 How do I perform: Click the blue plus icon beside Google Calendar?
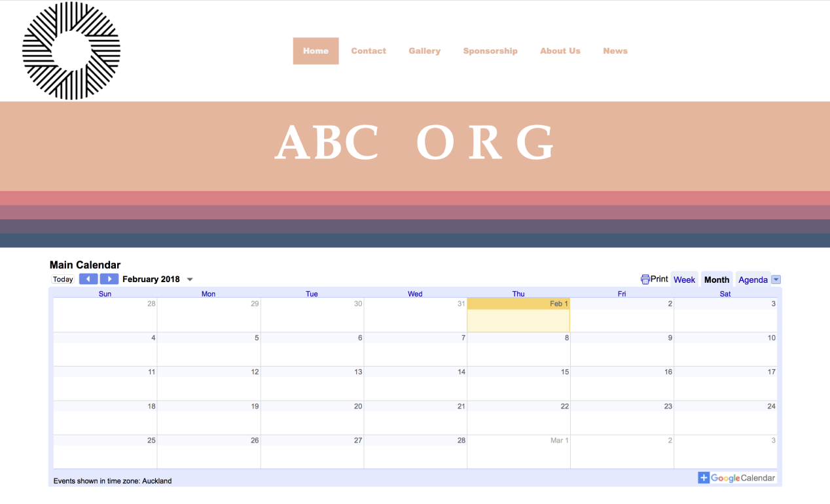click(704, 478)
